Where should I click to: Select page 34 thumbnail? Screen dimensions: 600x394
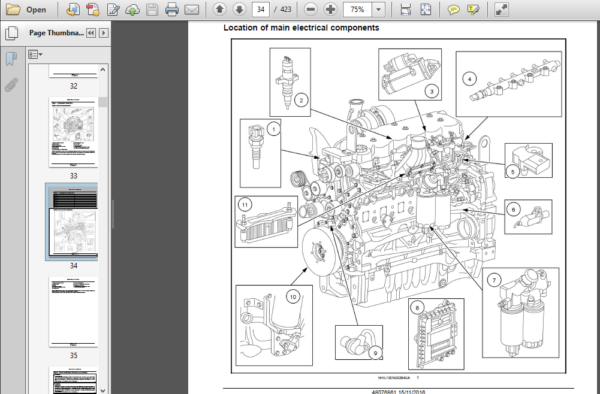click(72, 222)
